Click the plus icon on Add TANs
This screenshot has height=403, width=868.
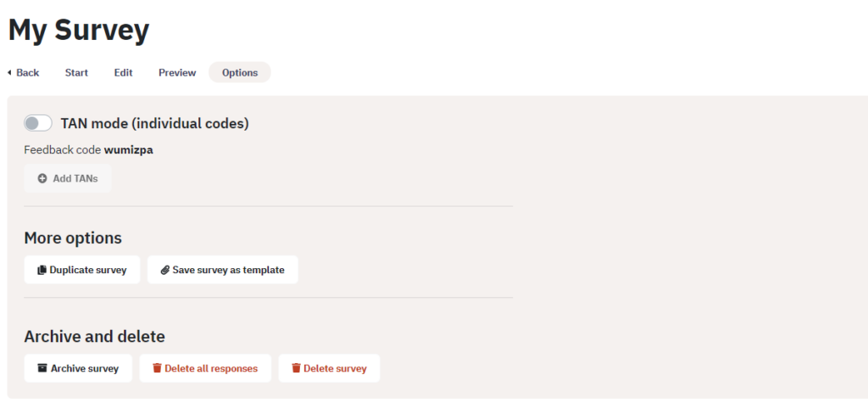tap(42, 178)
